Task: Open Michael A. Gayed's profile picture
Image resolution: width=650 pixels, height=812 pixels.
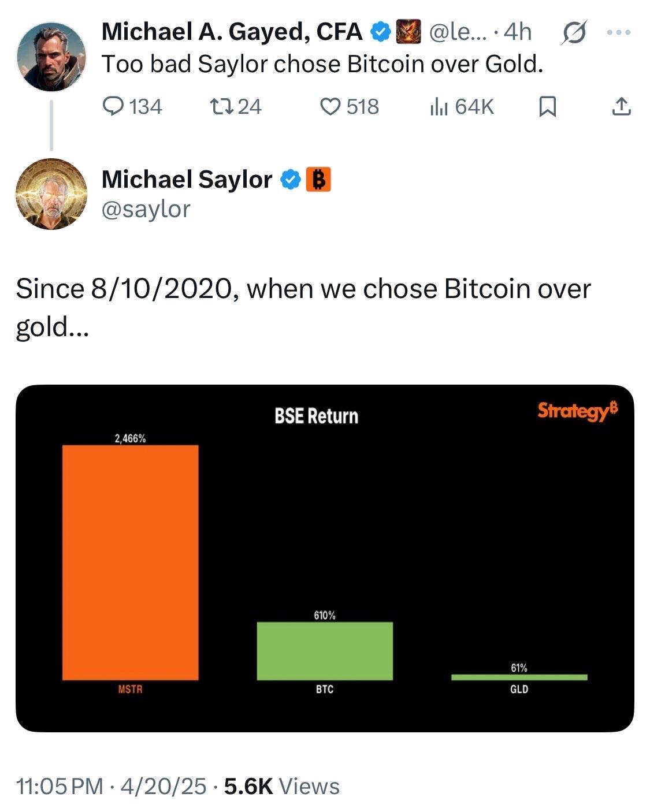Action: click(51, 57)
